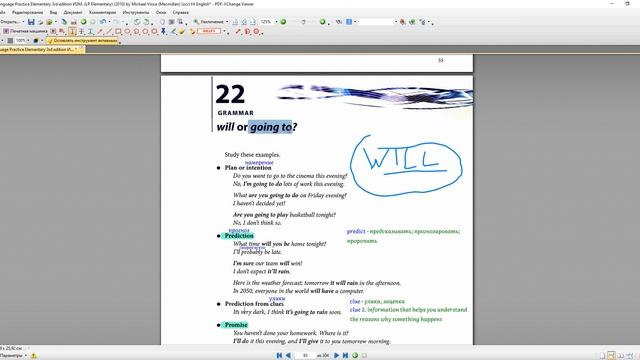Image resolution: width=640 pixels, height=360 pixels.
Task: Select the Eraser tool
Action: [182, 31]
